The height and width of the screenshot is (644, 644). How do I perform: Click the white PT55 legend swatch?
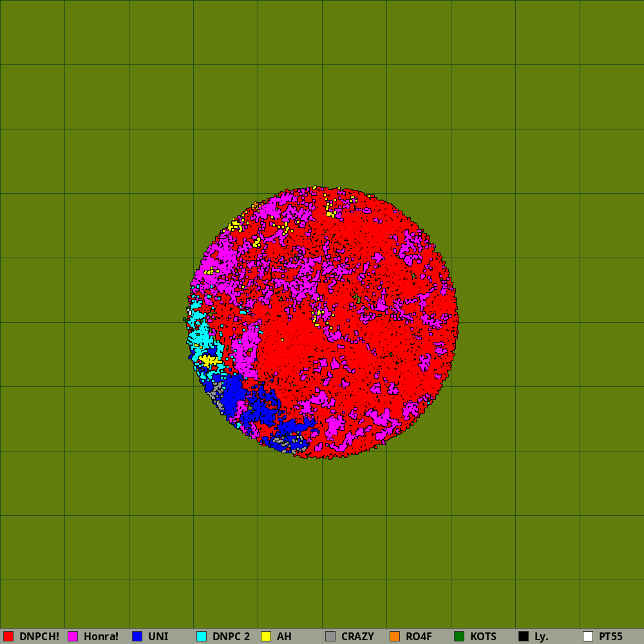point(588,636)
